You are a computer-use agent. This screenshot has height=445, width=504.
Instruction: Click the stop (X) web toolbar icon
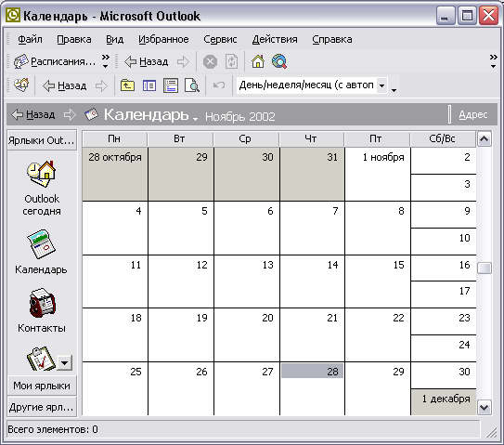pos(210,61)
